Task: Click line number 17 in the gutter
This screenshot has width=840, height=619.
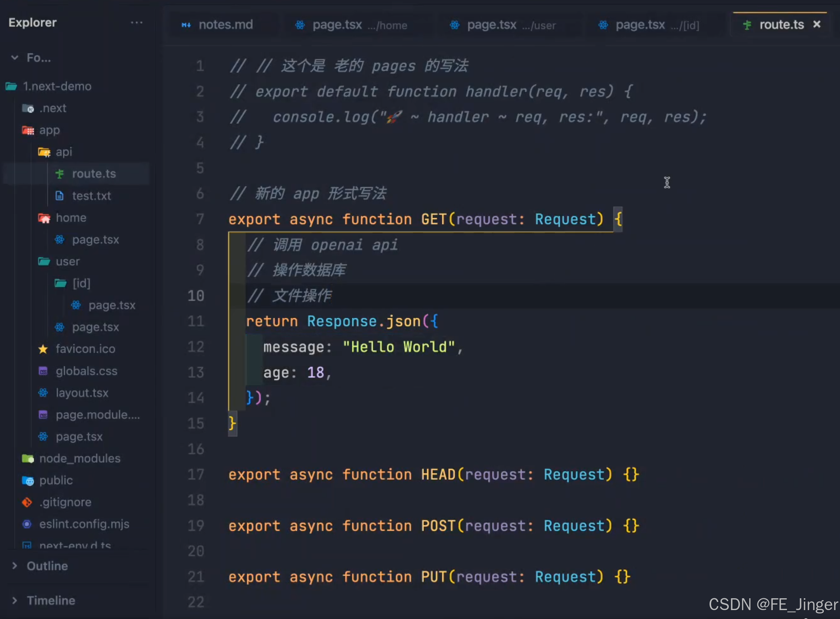Action: click(196, 475)
